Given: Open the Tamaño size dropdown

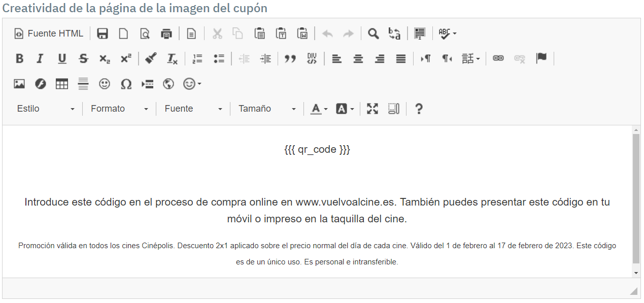Looking at the screenshot, I should (267, 109).
